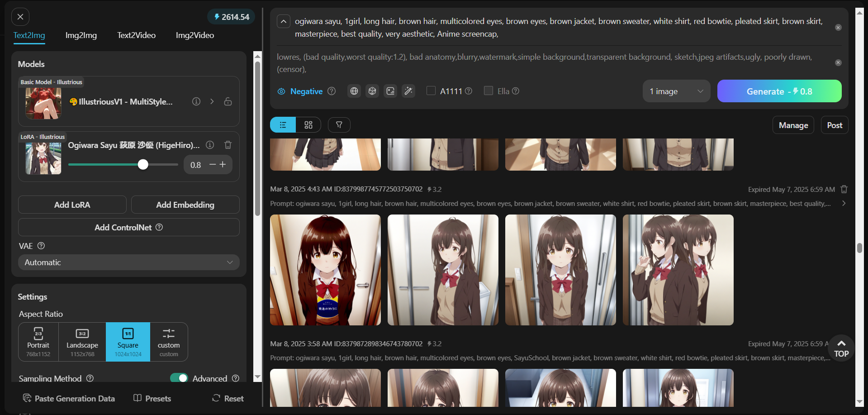Open help icon beside A1111
The height and width of the screenshot is (415, 868).
[469, 91]
